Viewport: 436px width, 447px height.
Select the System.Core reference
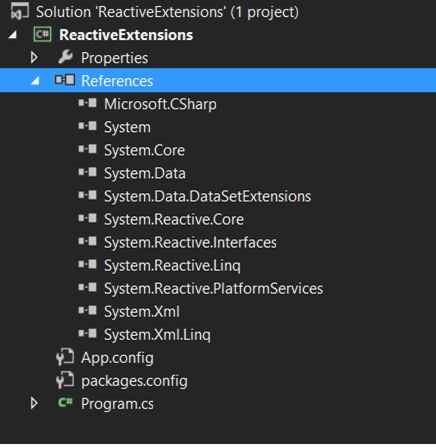[x=144, y=151]
